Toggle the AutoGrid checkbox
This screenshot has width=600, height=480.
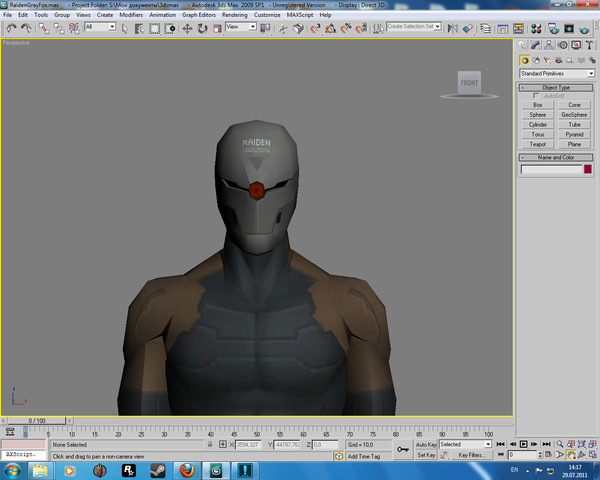[x=536, y=96]
